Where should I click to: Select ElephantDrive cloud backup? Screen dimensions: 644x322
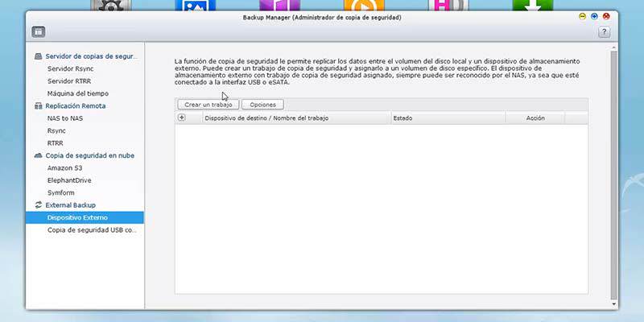[69, 180]
